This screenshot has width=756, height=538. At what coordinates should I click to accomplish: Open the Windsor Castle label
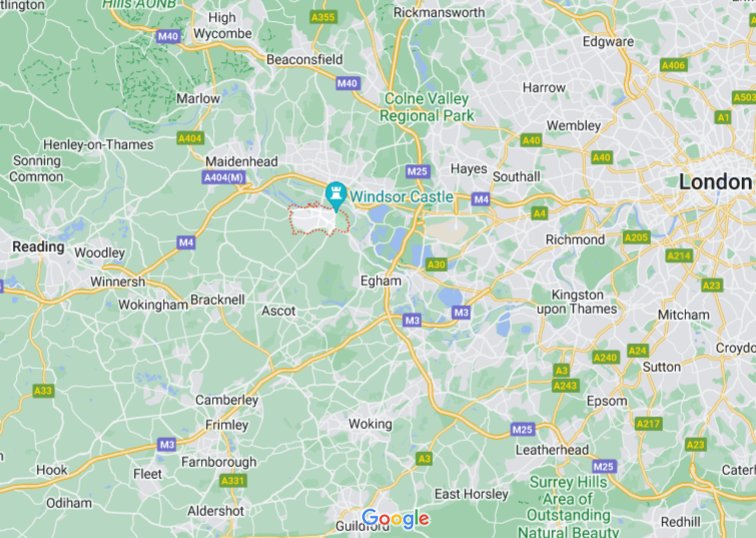pyautogui.click(x=401, y=197)
